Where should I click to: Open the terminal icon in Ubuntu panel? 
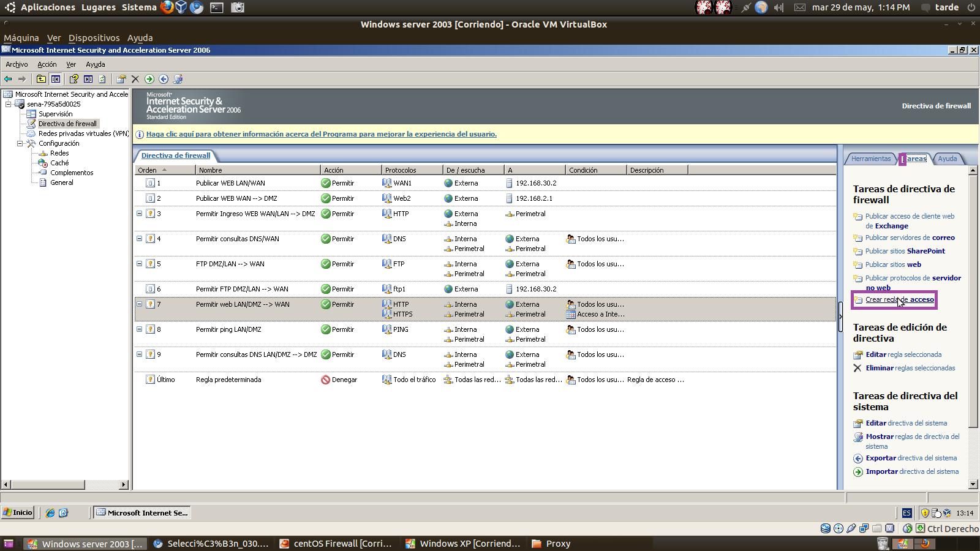[x=217, y=7]
